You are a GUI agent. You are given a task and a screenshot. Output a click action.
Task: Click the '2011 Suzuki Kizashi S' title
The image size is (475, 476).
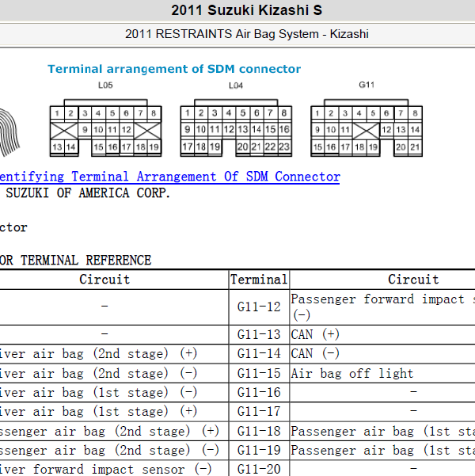246,10
